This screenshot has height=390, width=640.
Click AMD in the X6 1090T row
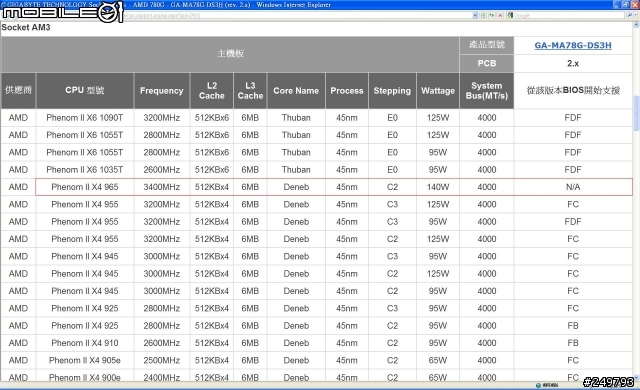click(x=18, y=118)
